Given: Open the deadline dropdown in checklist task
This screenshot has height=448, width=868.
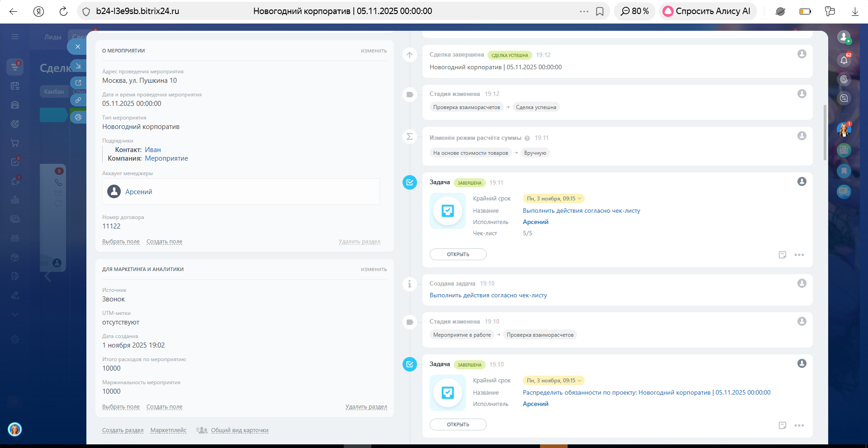Looking at the screenshot, I should click(554, 199).
